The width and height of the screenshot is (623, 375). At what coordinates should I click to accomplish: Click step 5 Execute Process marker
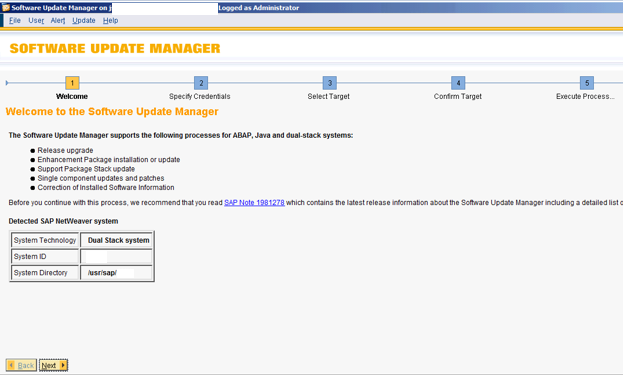pyautogui.click(x=587, y=83)
